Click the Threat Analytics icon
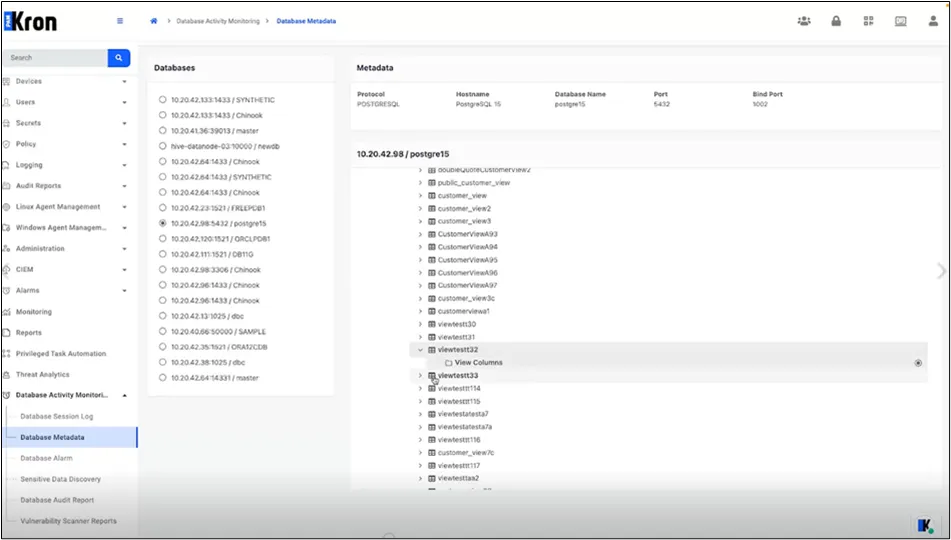The height and width of the screenshot is (540, 951). pyautogui.click(x=7, y=375)
